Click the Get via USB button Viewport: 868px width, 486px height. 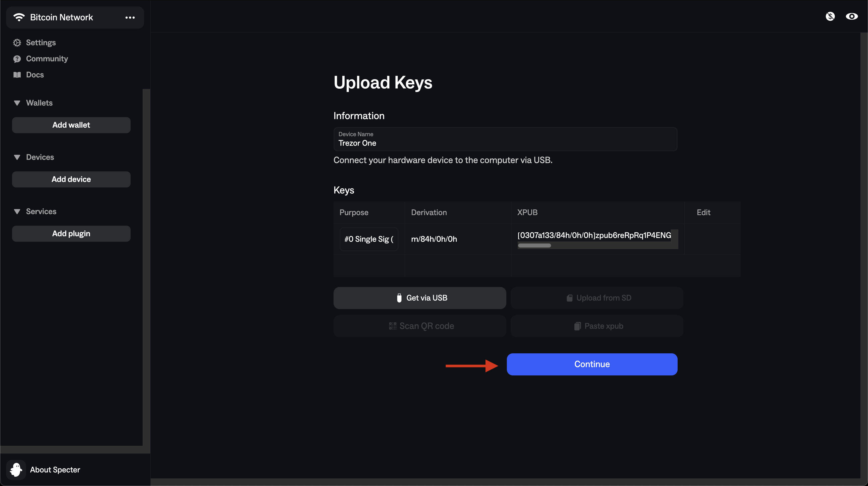point(419,298)
